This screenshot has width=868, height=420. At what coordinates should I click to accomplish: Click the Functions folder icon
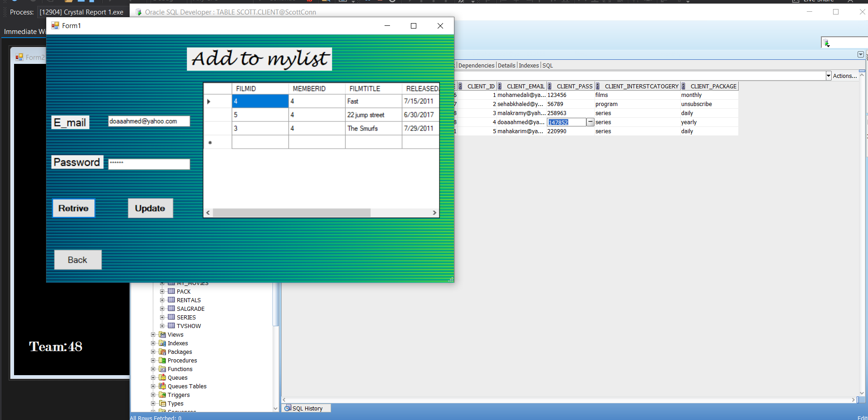point(162,369)
